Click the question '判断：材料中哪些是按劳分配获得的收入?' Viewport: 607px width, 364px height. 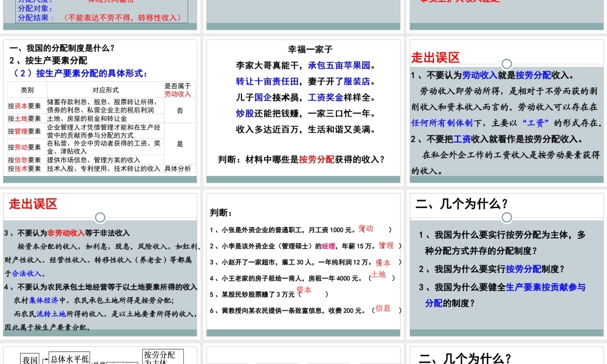[302, 160]
